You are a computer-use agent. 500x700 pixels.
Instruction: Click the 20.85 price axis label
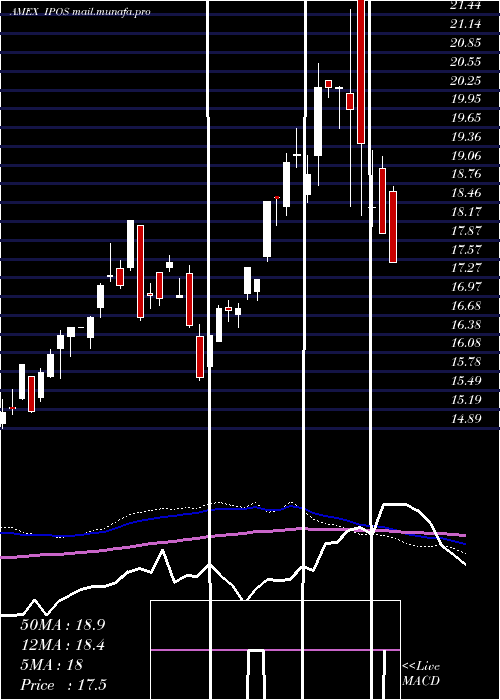466,42
